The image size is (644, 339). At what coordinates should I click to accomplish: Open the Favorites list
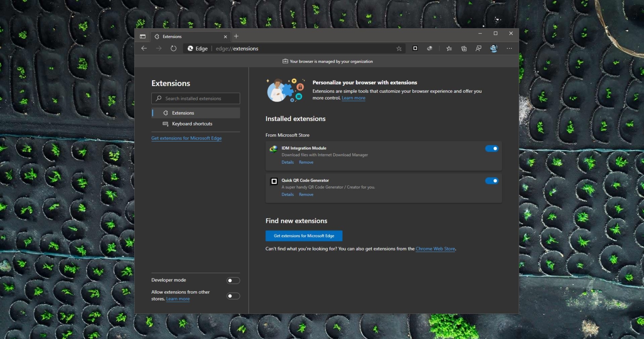(449, 48)
